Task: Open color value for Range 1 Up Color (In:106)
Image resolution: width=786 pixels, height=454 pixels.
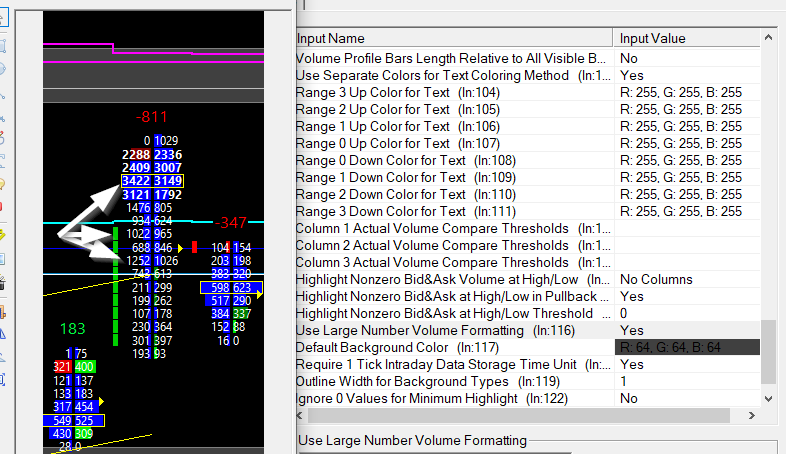Action: coord(687,126)
